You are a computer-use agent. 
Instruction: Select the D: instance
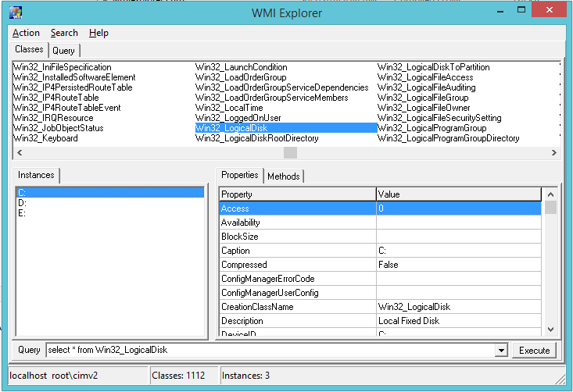110,203
